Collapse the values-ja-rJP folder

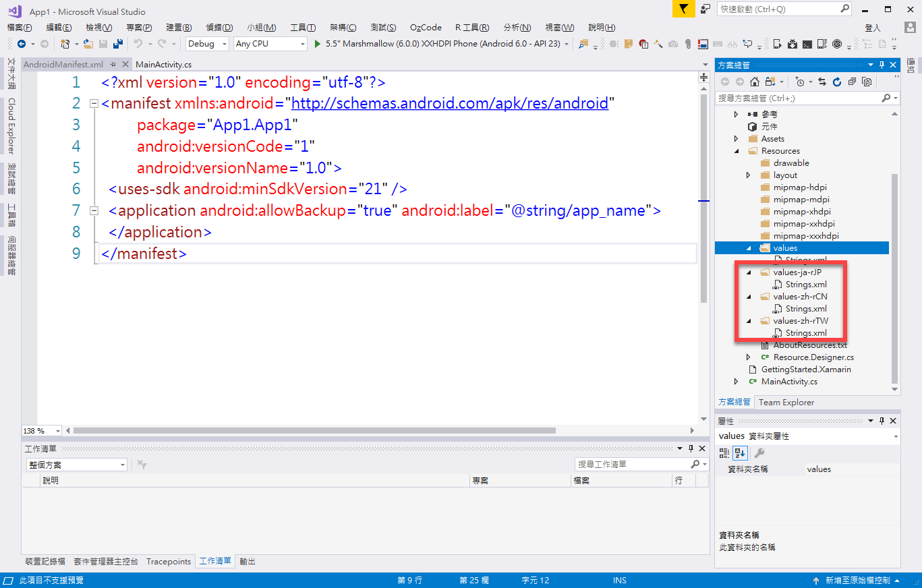[749, 272]
